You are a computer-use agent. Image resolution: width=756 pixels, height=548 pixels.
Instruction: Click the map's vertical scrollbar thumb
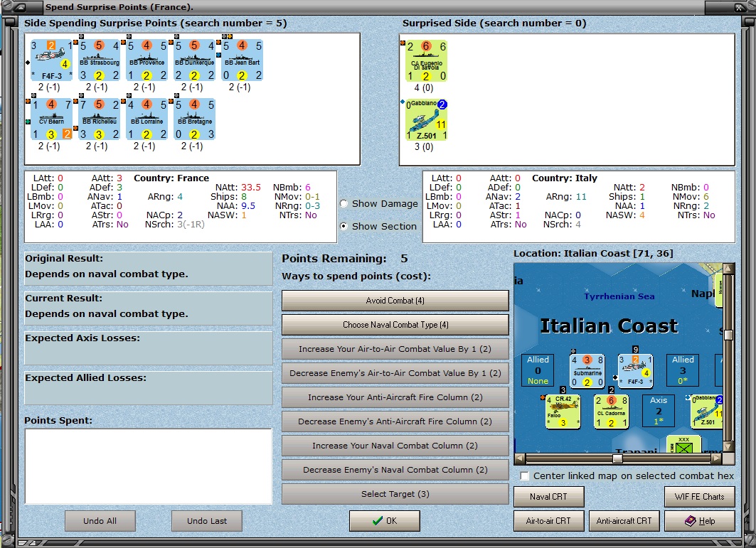click(x=728, y=335)
